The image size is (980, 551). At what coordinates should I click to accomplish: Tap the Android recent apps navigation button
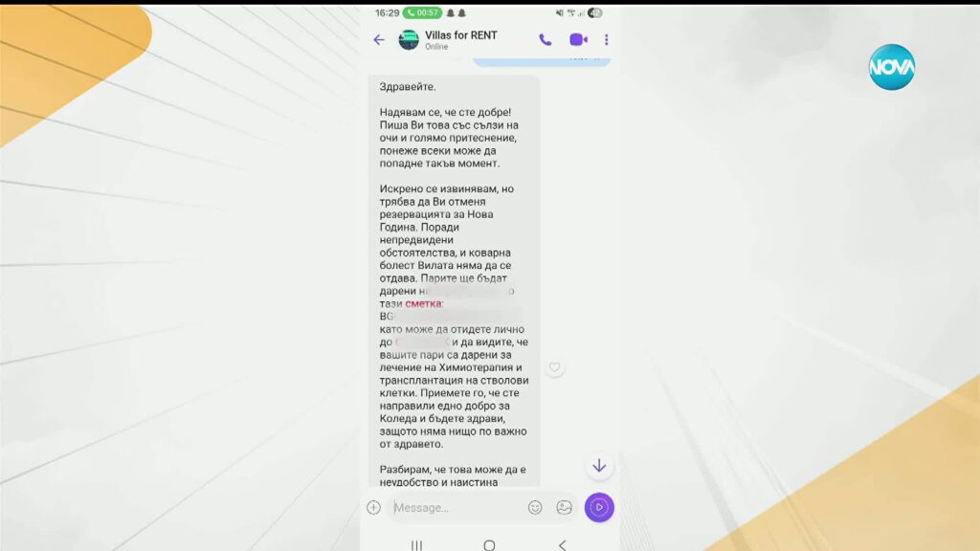pyautogui.click(x=417, y=545)
